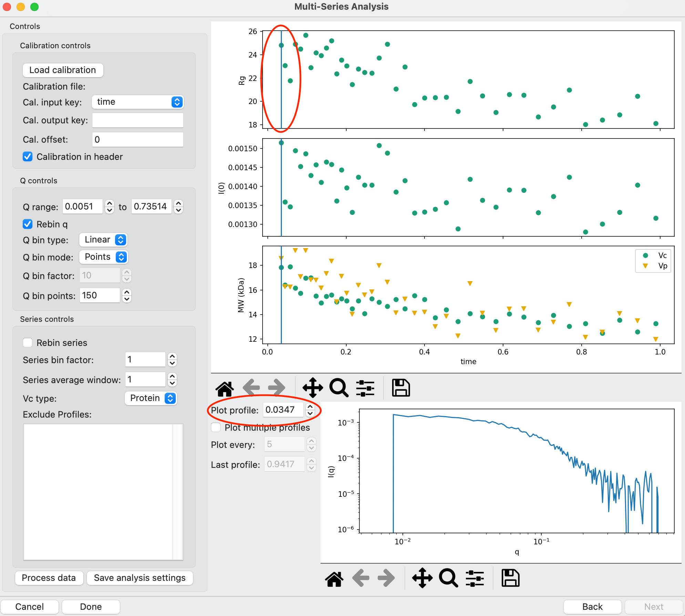Screen dimensions: 685x616
Task: Click the Load calibration button
Action: pos(63,70)
